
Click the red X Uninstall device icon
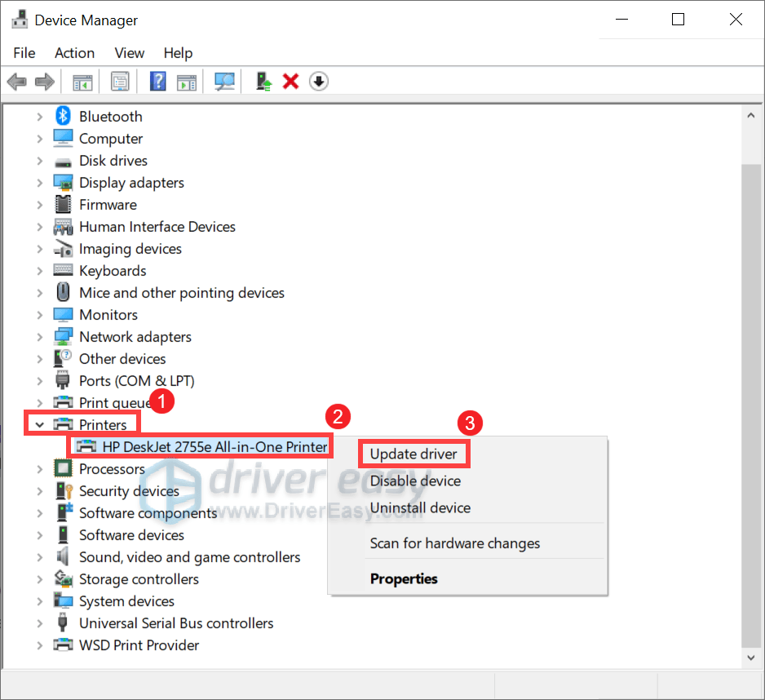(x=290, y=82)
